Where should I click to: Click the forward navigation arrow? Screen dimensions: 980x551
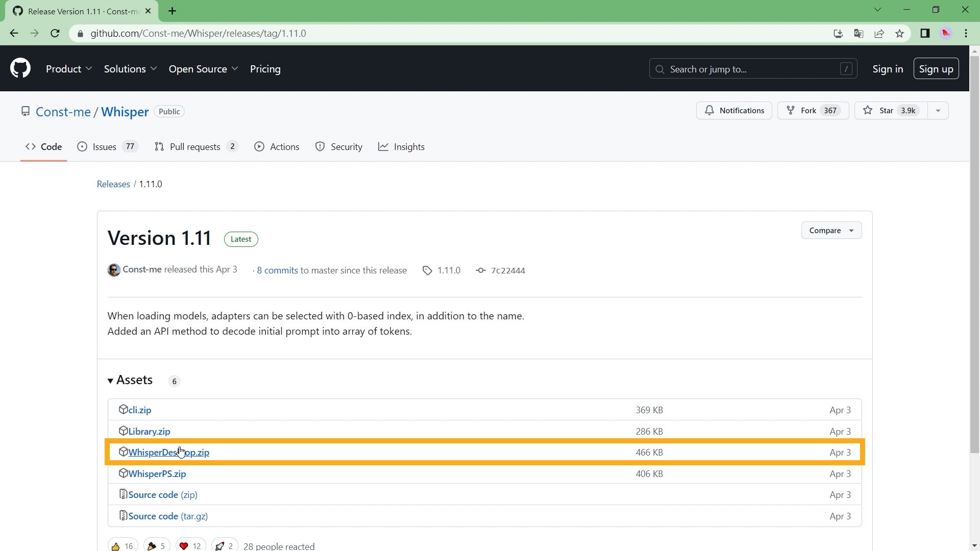pyautogui.click(x=34, y=33)
